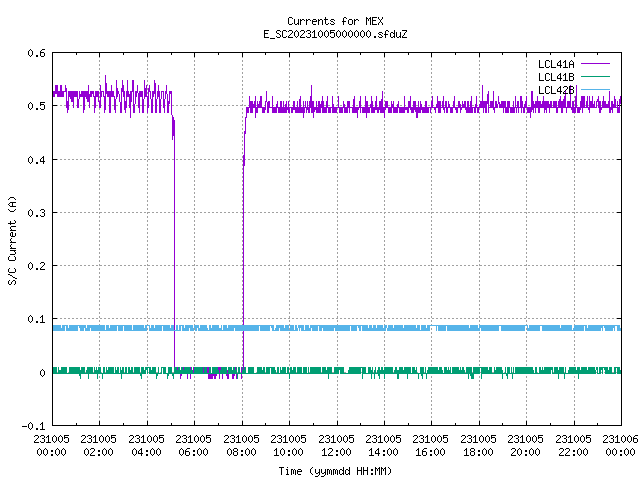
Task: Click the 231005 08:00 x-axis tick label
Action: point(241,446)
